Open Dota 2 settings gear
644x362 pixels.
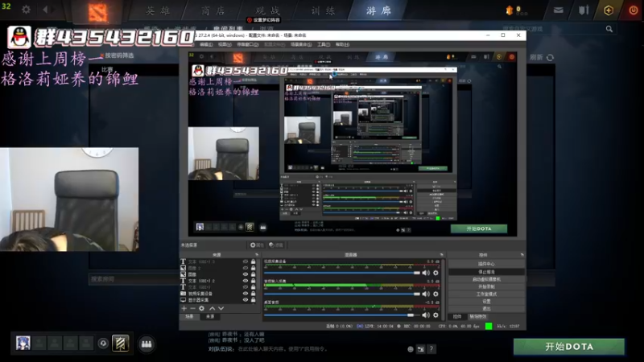(x=26, y=10)
